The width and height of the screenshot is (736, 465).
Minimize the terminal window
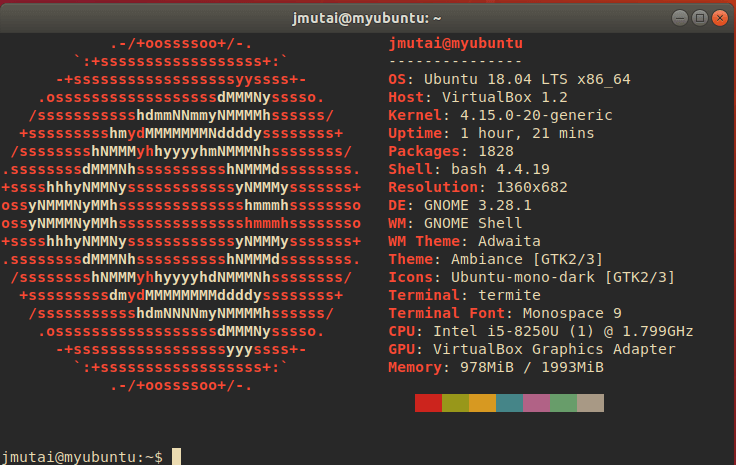[679, 18]
